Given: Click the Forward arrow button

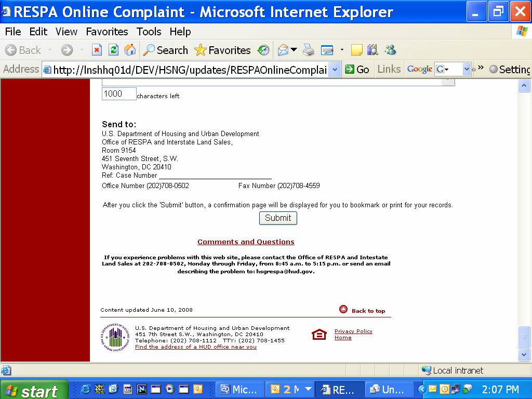Looking at the screenshot, I should coord(67,50).
